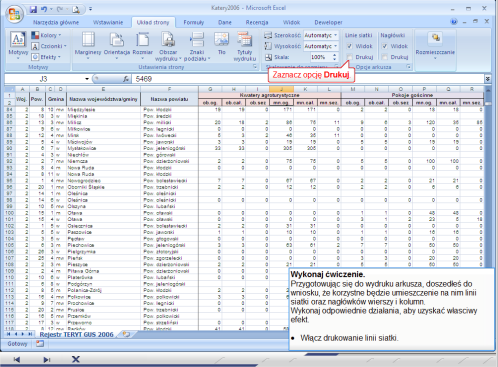Save the workbook from Quick Access toolbar
The width and height of the screenshot is (498, 367).
click(33, 9)
